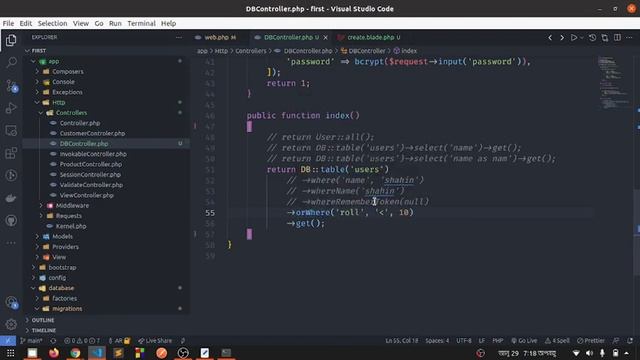640x360 pixels.
Task: Expand the OUTLINE section
Action: (43, 320)
